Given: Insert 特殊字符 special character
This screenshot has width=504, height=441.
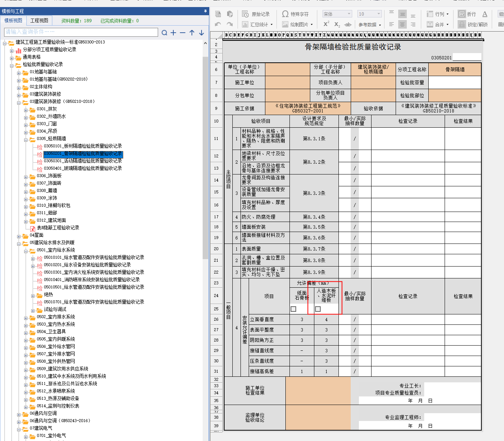Looking at the screenshot, I should 295,14.
